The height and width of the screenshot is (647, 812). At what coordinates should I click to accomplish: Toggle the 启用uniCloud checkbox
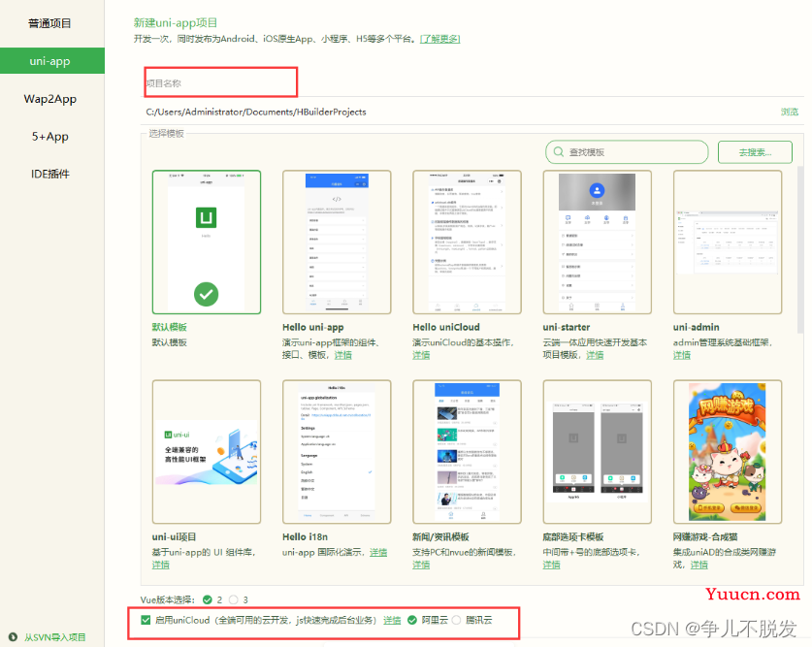[x=146, y=620]
